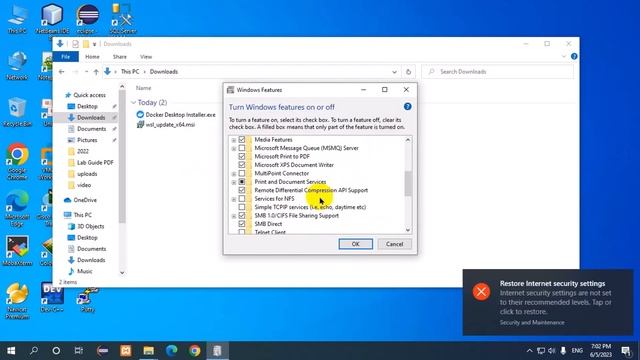The height and width of the screenshot is (360, 640).
Task: Select wsl_update_x64.msi file
Action: (x=166, y=124)
